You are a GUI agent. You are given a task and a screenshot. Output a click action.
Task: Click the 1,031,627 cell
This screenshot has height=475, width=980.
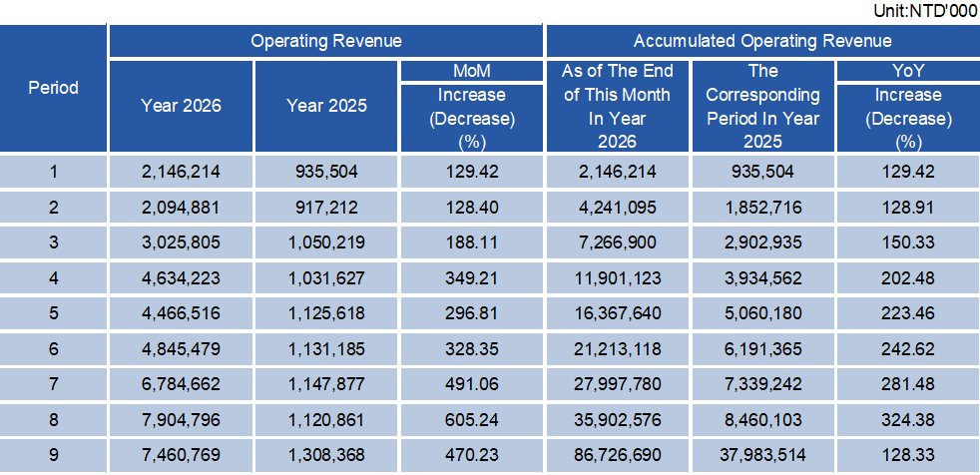tap(327, 277)
